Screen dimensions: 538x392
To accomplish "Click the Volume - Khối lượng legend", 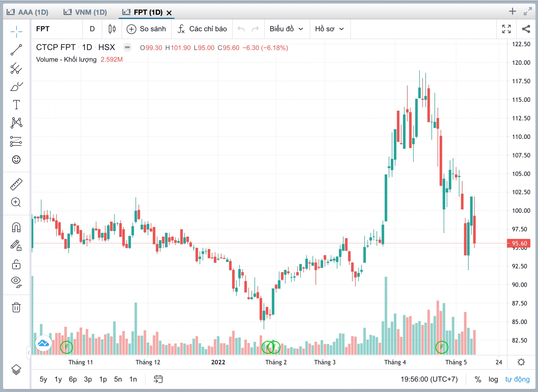I will (66, 59).
